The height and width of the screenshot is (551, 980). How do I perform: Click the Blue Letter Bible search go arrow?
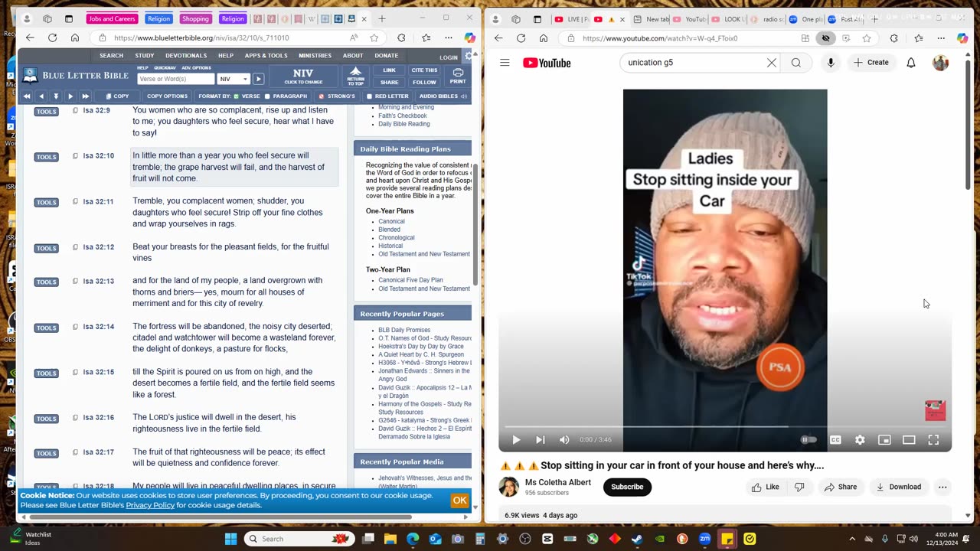[x=258, y=79]
